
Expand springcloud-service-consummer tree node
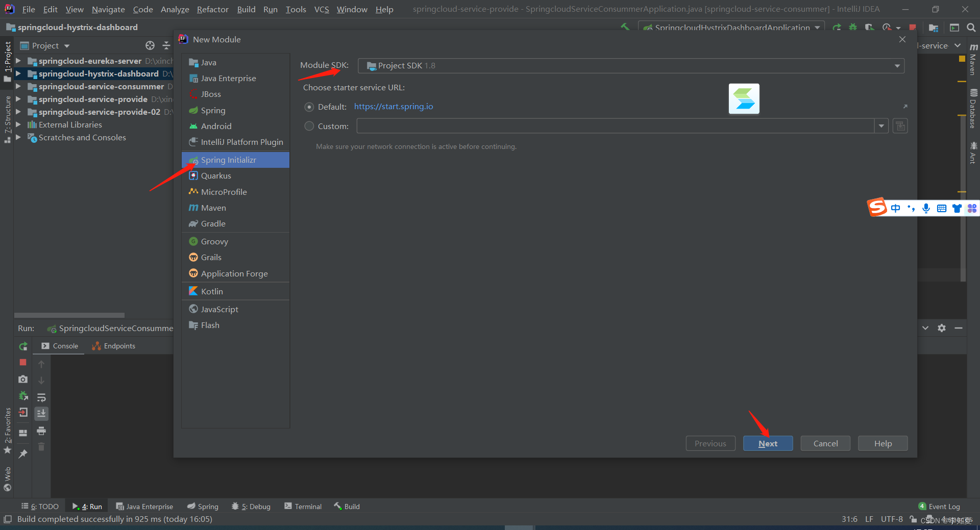coord(18,86)
